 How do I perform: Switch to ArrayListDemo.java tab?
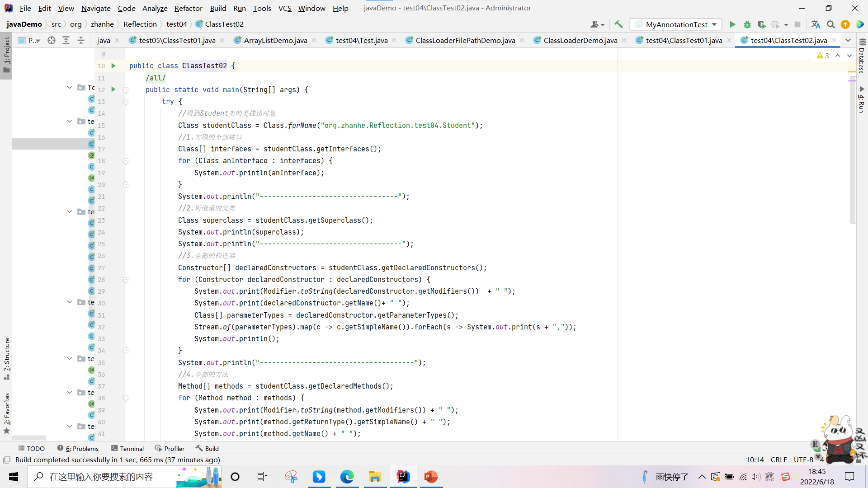tap(275, 40)
